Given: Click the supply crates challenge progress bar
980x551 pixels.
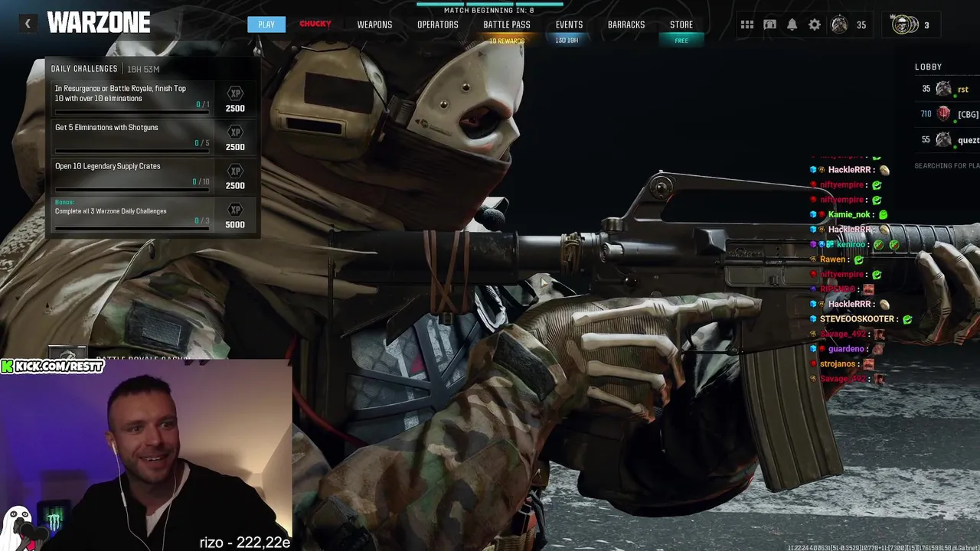Looking at the screenshot, I should click(x=132, y=189).
